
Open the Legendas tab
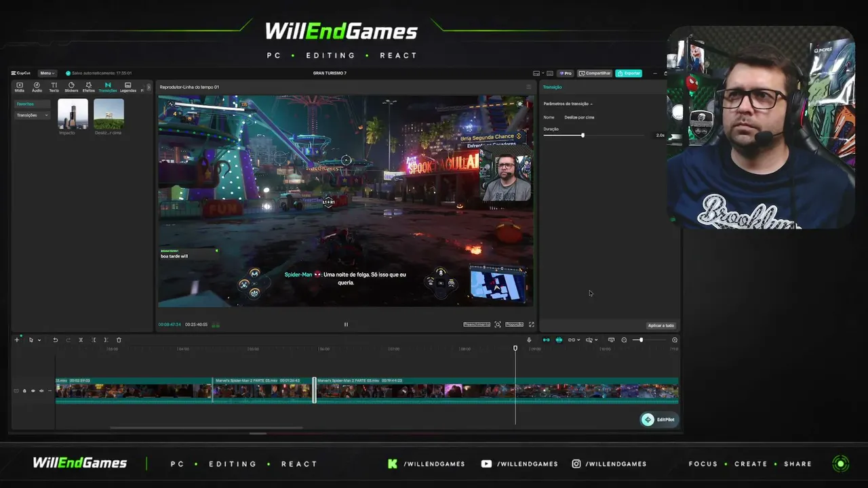(127, 87)
